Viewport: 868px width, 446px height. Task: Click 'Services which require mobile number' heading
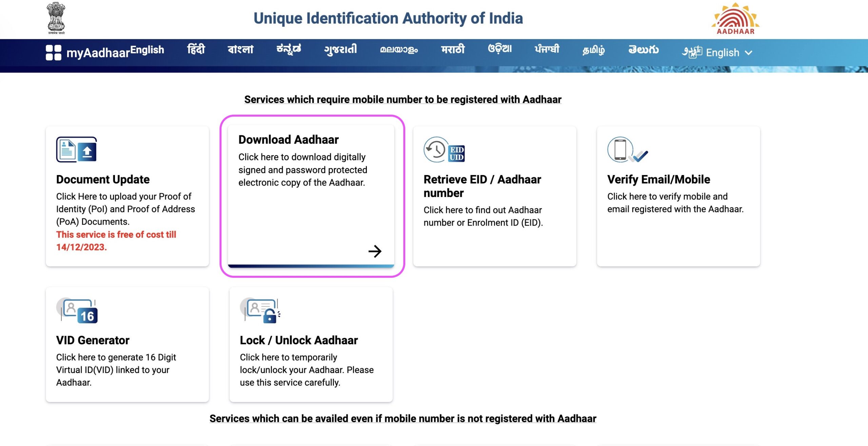403,100
